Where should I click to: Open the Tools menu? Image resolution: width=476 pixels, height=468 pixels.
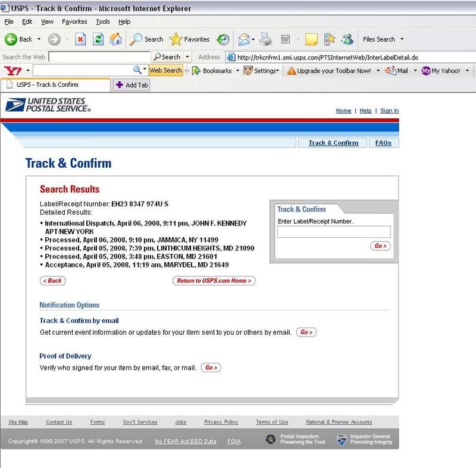[x=102, y=21]
